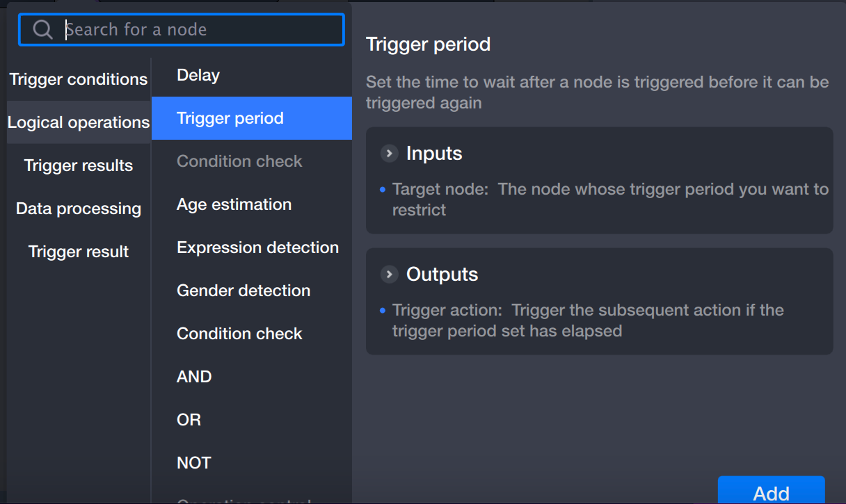
Task: Switch to the Trigger results category
Action: 79,165
